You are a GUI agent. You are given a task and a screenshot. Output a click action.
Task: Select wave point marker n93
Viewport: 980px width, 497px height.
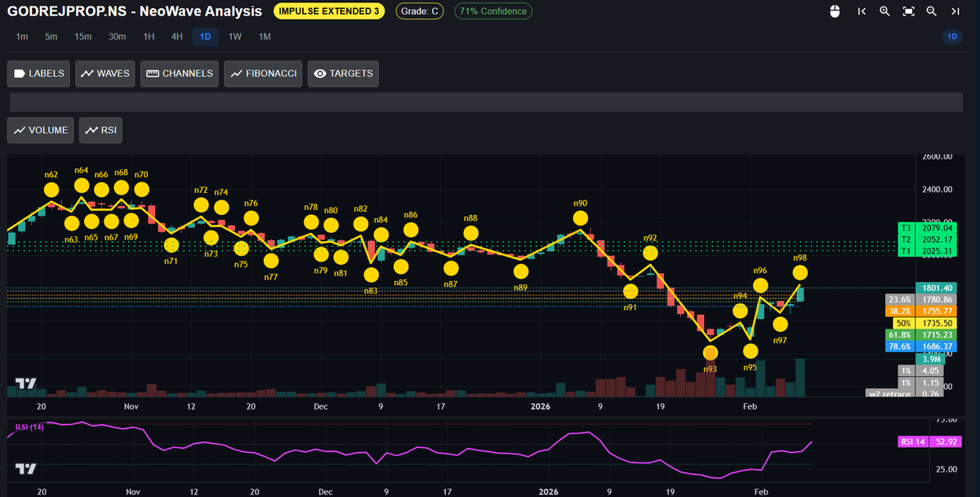click(710, 352)
